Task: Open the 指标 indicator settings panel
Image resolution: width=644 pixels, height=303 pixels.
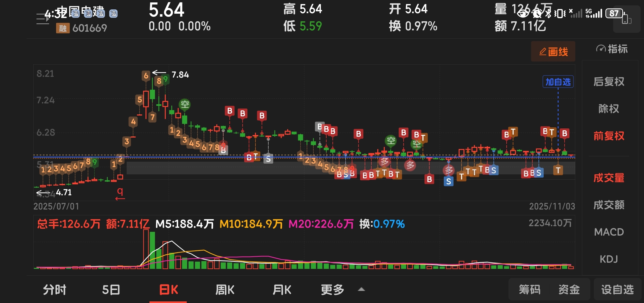Action: [612, 49]
